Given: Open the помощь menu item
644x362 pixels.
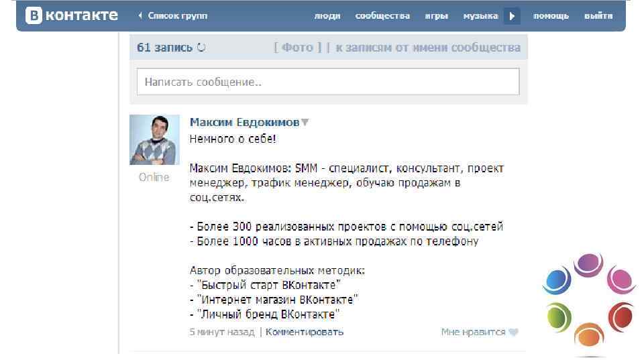Looking at the screenshot, I should pyautogui.click(x=551, y=15).
